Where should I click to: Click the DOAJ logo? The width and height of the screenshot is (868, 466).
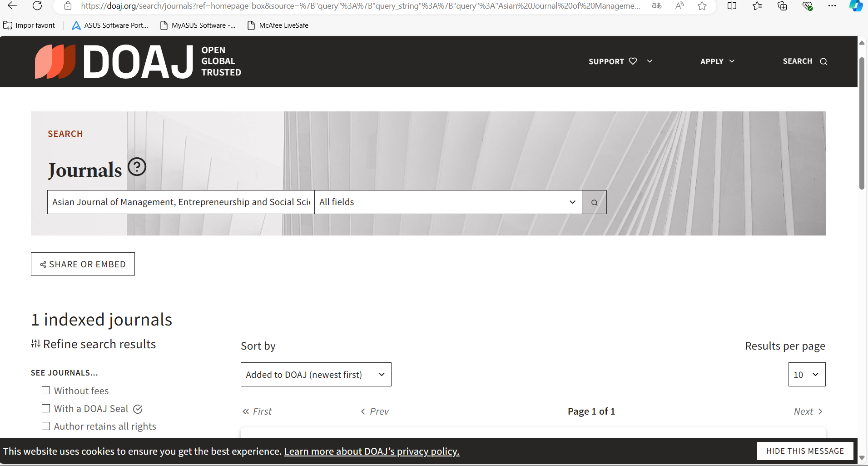coord(138,62)
